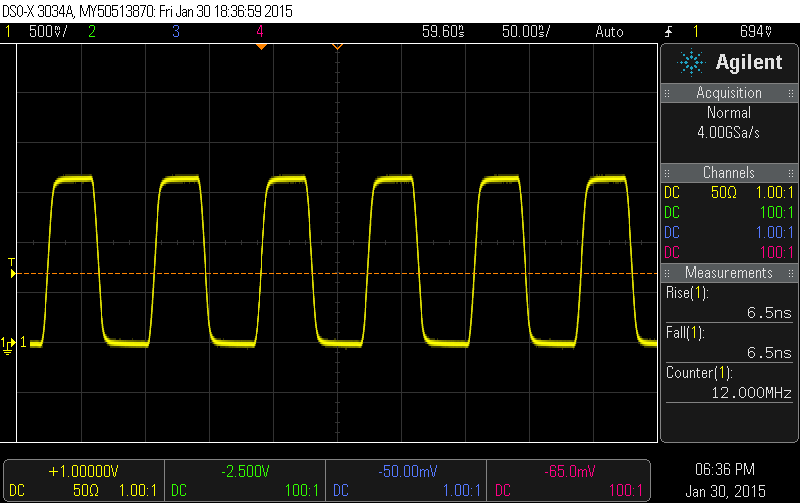Click the orange dashed trigger level line
The width and height of the screenshot is (800, 503).
[x=337, y=274]
